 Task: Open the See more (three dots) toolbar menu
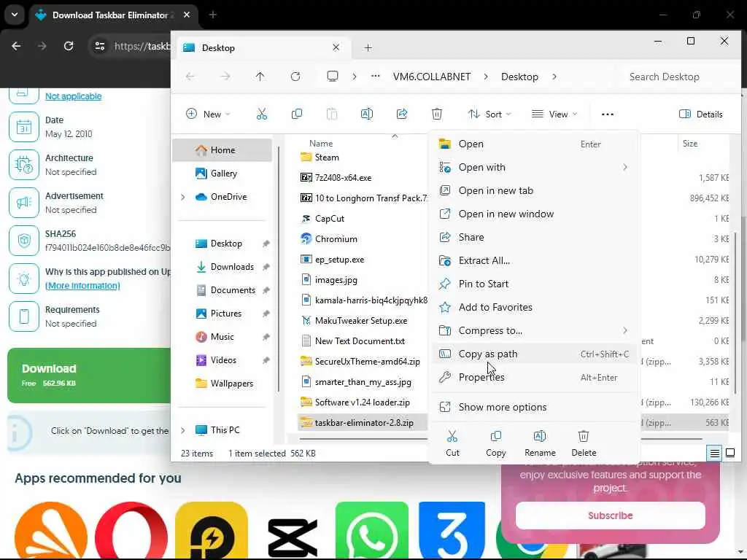click(x=608, y=114)
